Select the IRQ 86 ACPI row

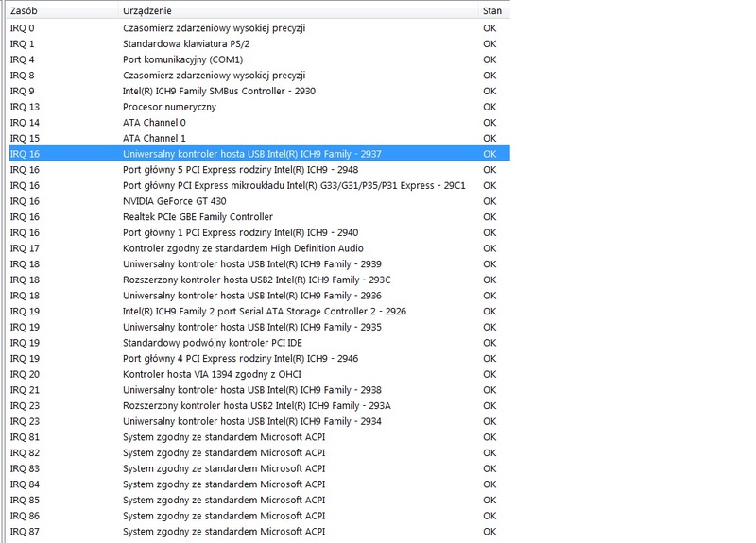(x=259, y=516)
